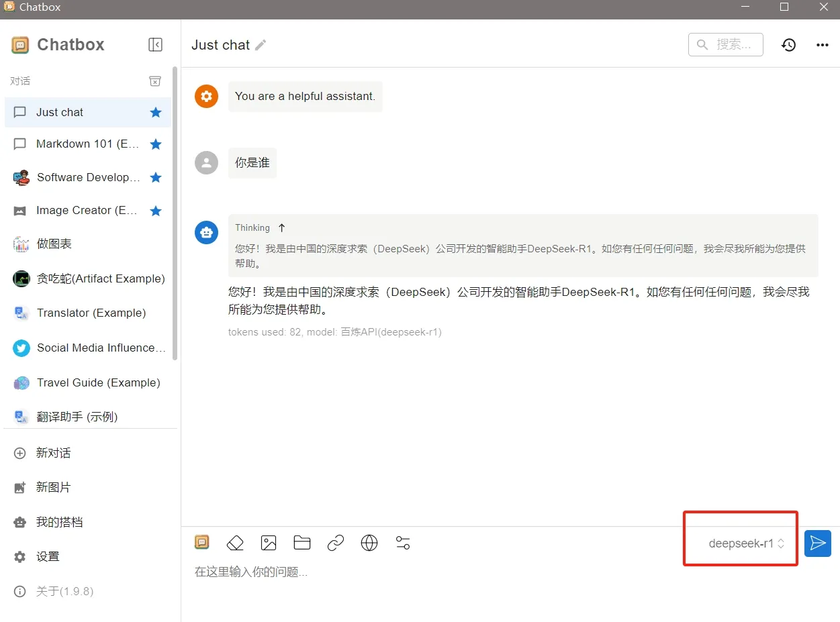This screenshot has width=840, height=622.
Task: Click the Chatbox logo in sidebar
Action: point(20,45)
